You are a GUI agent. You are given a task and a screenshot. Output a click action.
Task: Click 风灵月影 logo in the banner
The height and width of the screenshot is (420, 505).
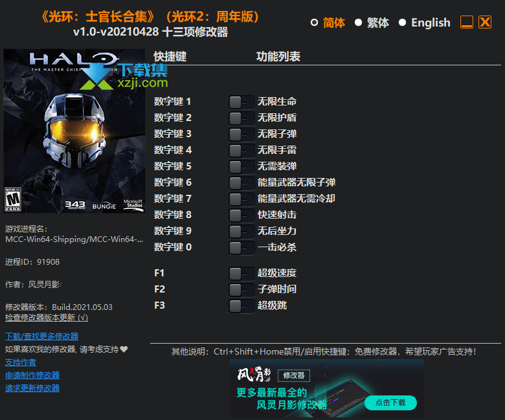click(x=254, y=374)
